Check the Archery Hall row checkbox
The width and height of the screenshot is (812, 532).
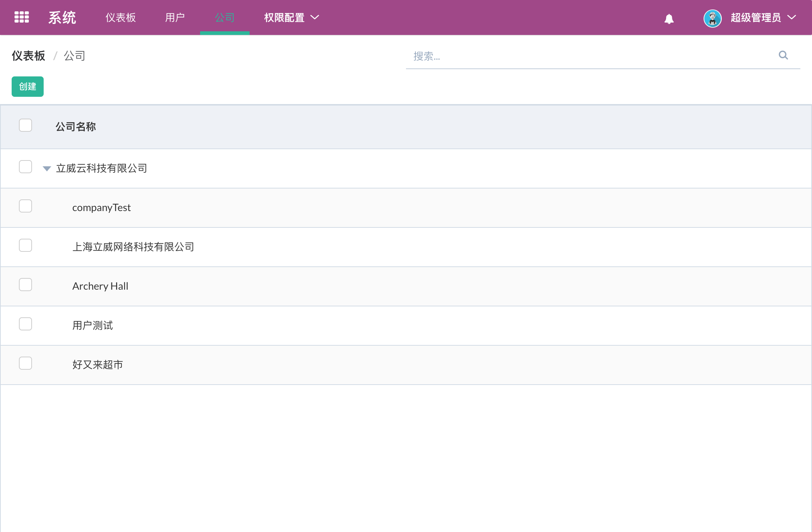click(x=25, y=285)
